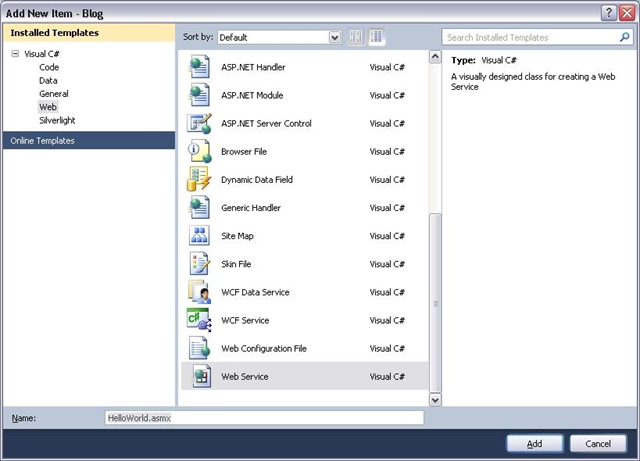
Task: Click the Add button
Action: [535, 443]
